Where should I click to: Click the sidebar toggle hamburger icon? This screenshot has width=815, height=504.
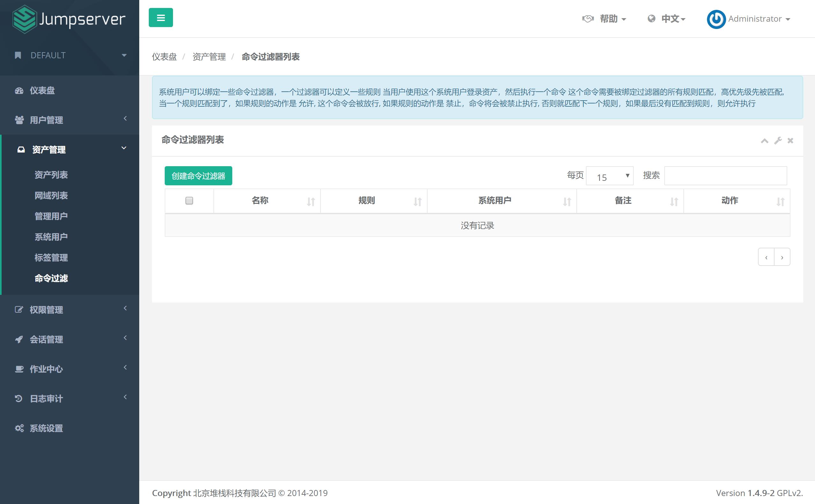(x=161, y=18)
